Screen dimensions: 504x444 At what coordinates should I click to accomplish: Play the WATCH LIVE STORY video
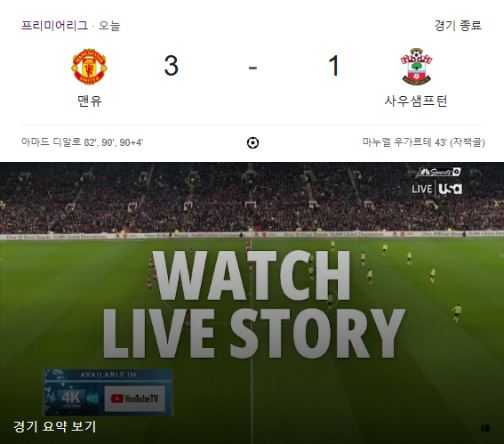click(x=252, y=303)
